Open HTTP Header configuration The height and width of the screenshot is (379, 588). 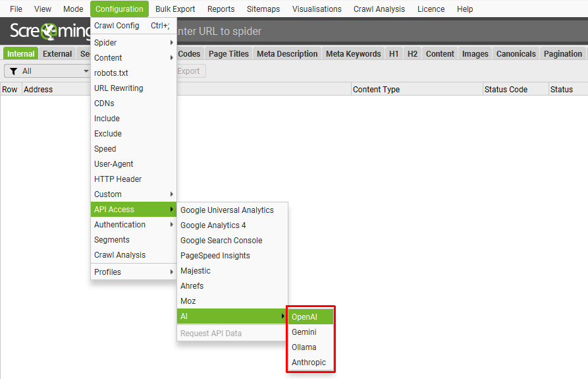pyautogui.click(x=134, y=179)
